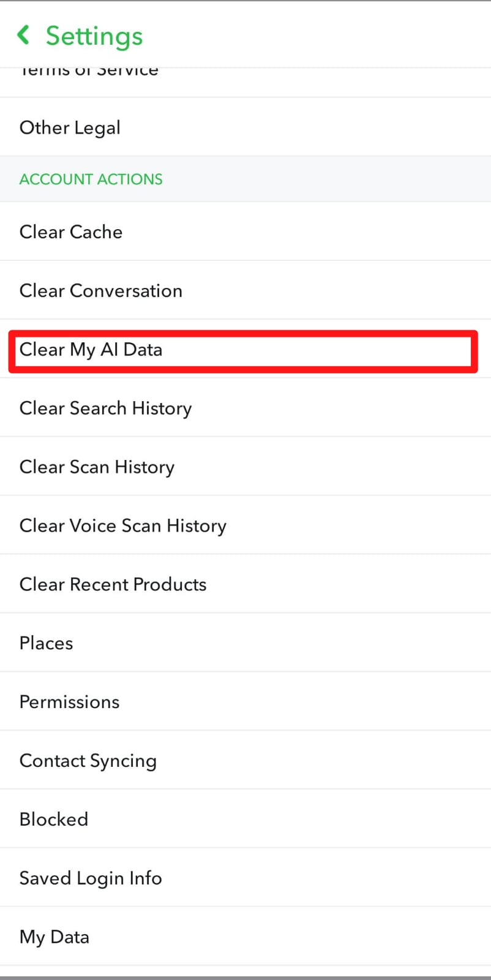Tap the green back chevron icon
The image size is (491, 980).
click(24, 35)
